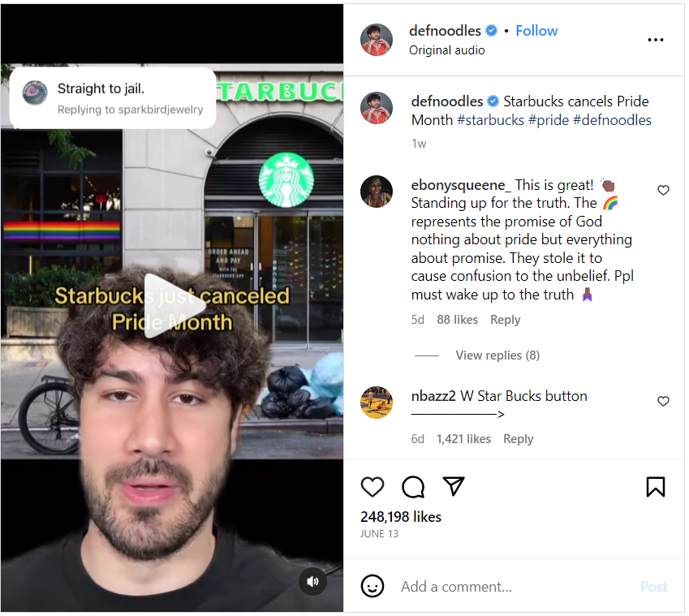Reply to nbazz2's comment

coord(518,439)
